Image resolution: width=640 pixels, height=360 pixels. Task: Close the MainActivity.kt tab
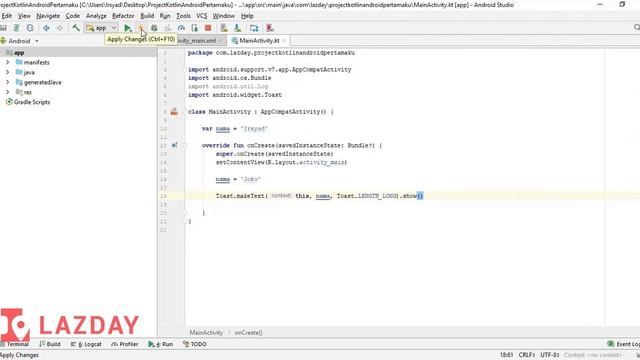284,40
